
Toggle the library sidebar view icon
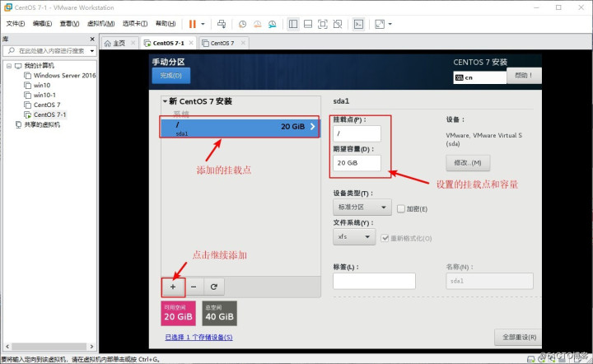pyautogui.click(x=293, y=24)
